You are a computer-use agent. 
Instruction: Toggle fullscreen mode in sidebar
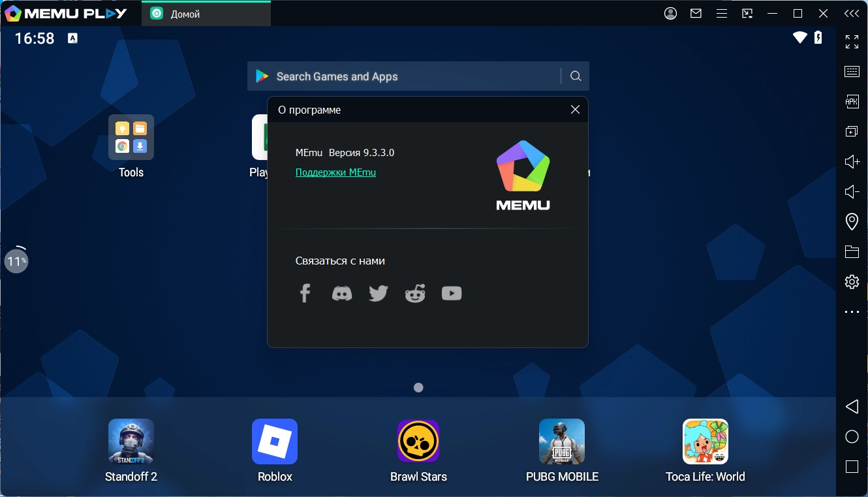[852, 42]
